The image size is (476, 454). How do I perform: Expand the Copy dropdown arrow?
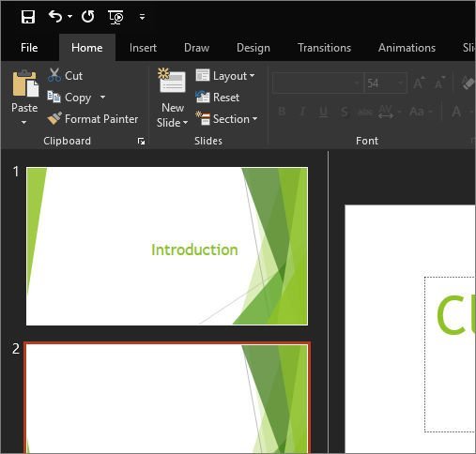[x=102, y=98]
